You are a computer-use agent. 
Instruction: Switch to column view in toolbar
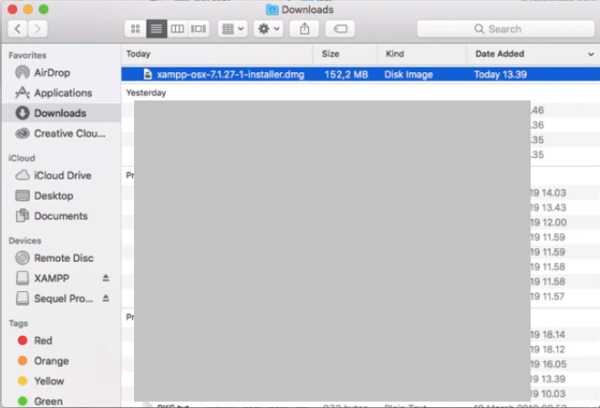click(x=177, y=29)
